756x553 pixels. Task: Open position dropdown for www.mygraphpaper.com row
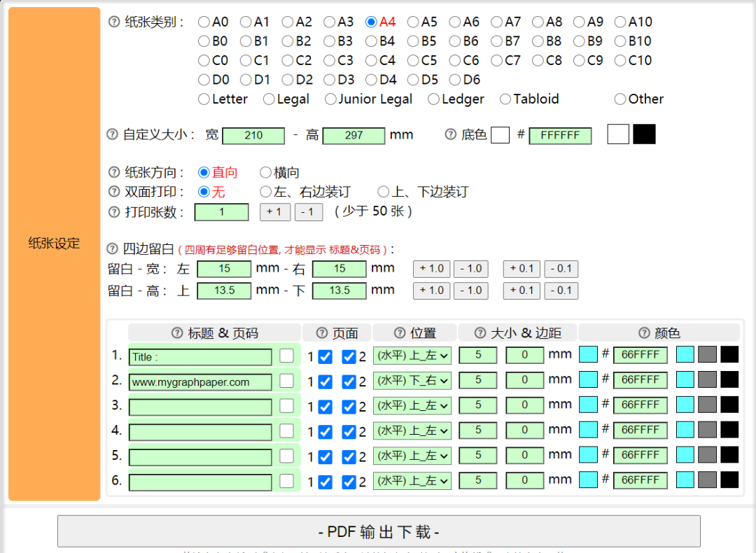click(x=412, y=381)
